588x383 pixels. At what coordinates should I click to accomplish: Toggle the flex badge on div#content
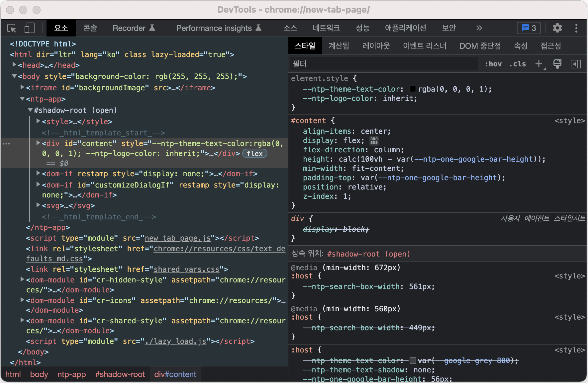[x=255, y=153]
